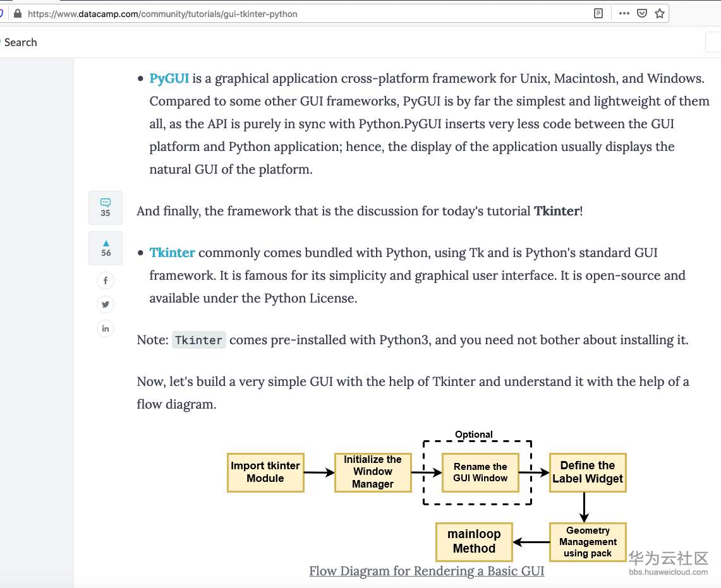This screenshot has height=588, width=721.
Task: Click the Rename the GUI Window diagram box
Action: tap(480, 472)
